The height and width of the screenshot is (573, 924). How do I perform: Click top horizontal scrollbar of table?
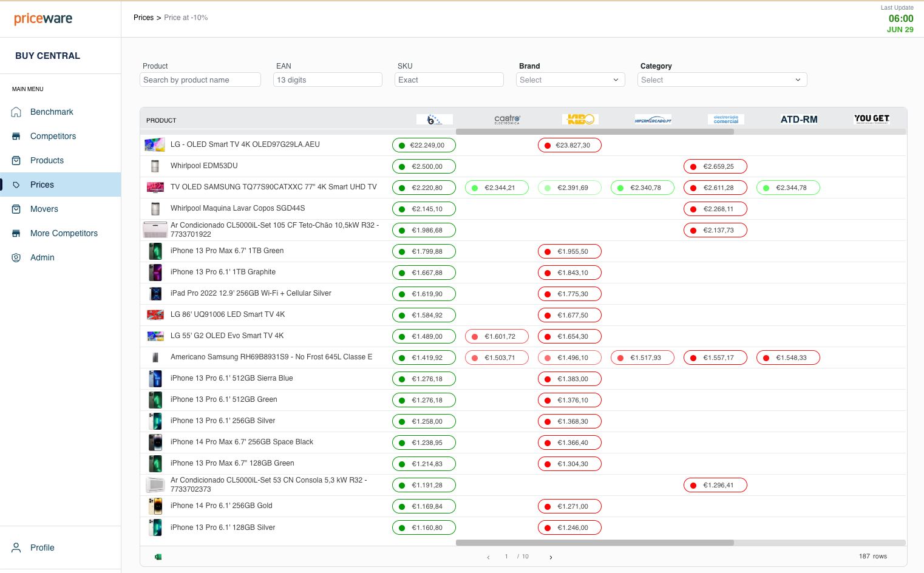595,132
